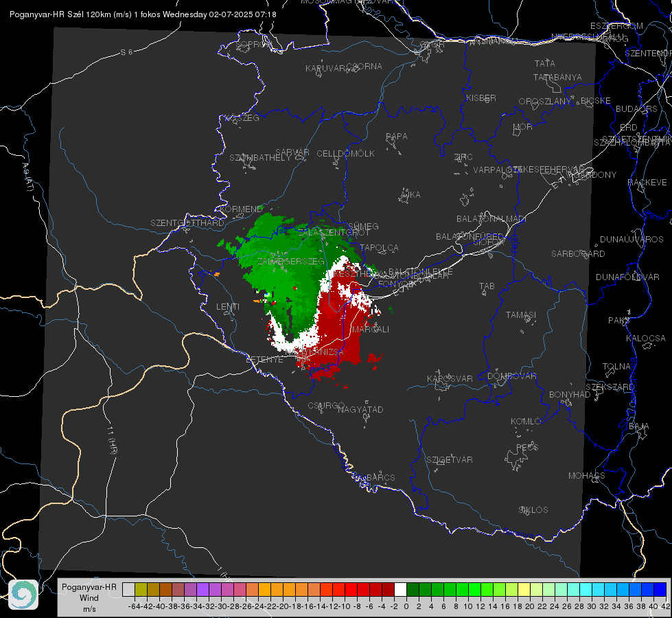Click the SÁRBOGÁRD city label

click(578, 254)
